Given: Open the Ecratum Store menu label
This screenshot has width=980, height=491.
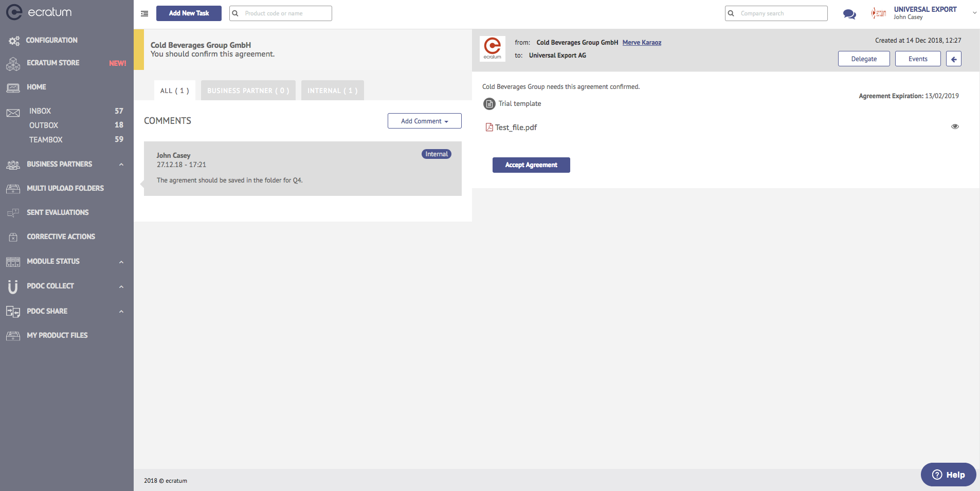Looking at the screenshot, I should coord(53,63).
